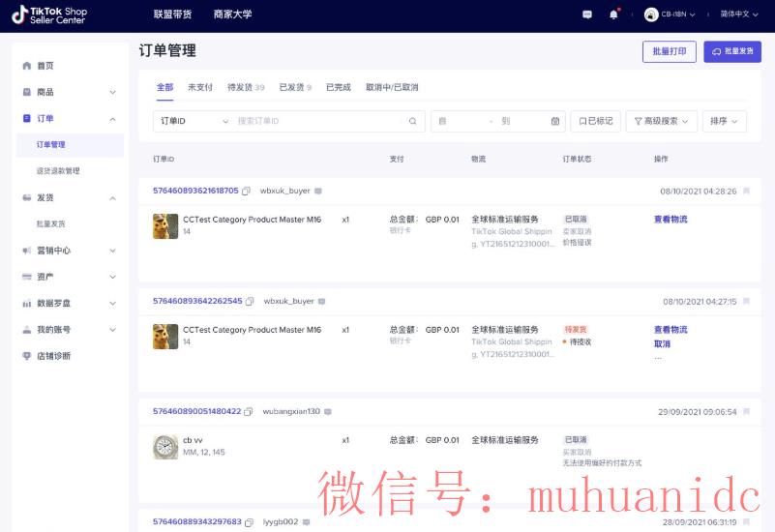The height and width of the screenshot is (532, 775).
Task: Open order link 576460893642262545
Action: (x=197, y=301)
